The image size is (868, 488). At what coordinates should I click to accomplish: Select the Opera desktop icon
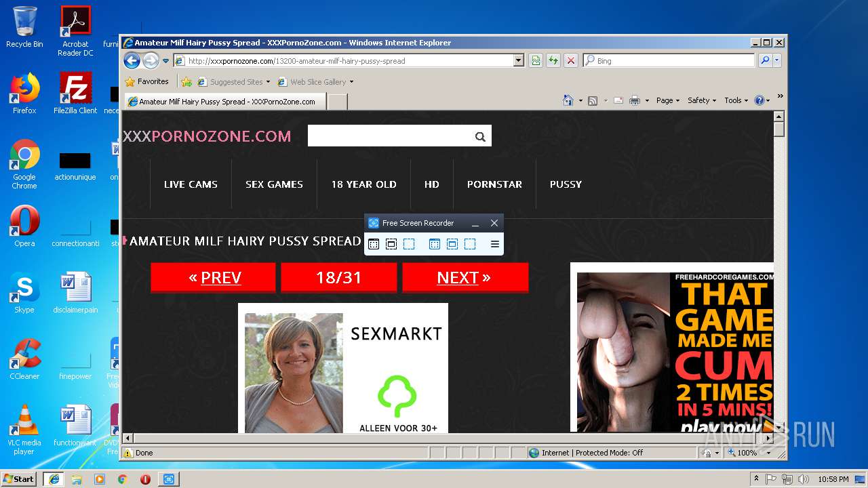[x=24, y=227]
